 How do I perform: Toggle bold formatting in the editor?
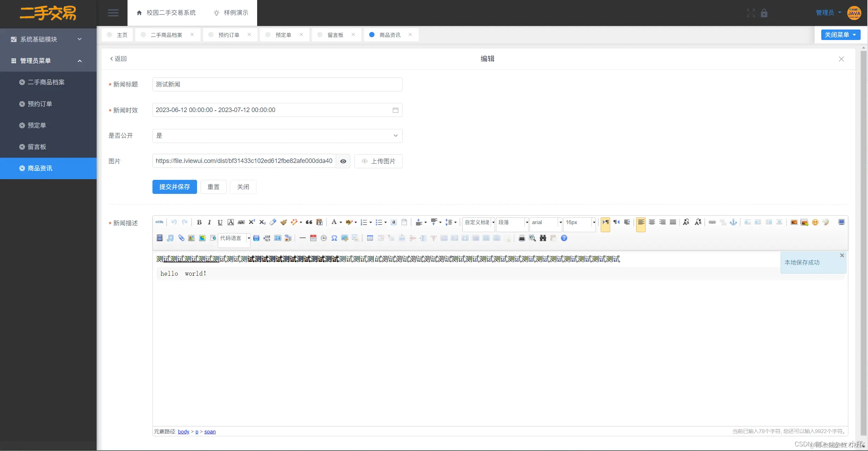tap(199, 222)
